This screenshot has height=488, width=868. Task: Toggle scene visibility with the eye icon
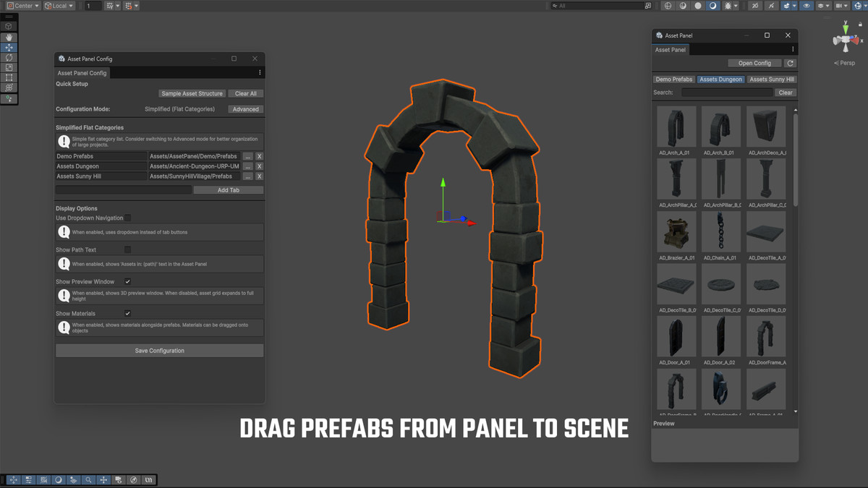806,6
